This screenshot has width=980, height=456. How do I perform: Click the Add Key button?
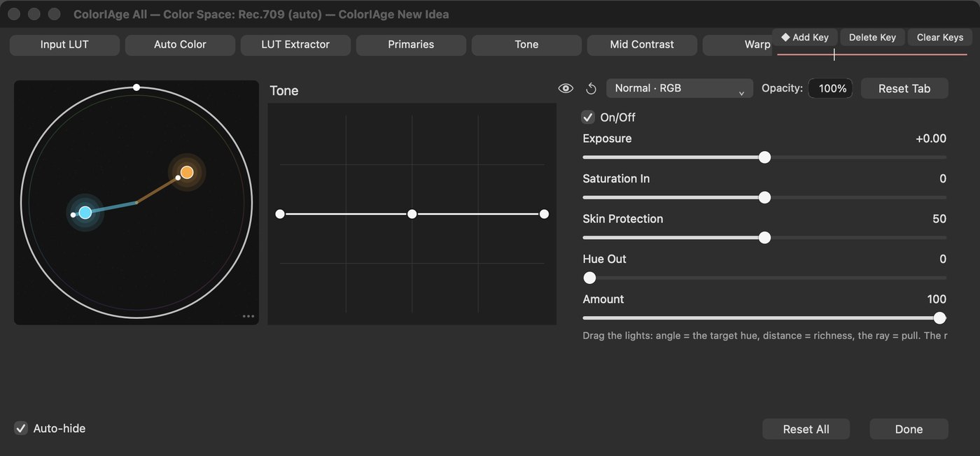[805, 37]
